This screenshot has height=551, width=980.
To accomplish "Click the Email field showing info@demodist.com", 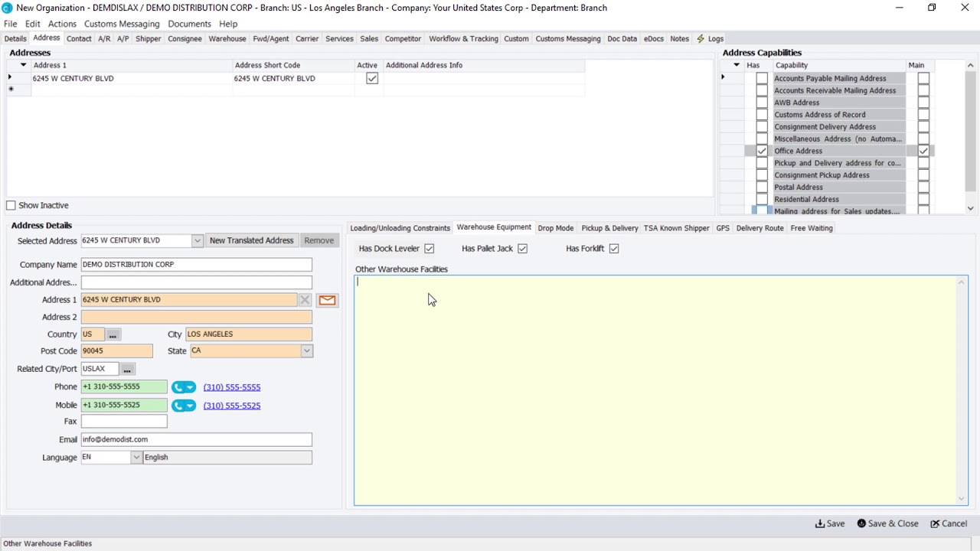I will coord(197,440).
